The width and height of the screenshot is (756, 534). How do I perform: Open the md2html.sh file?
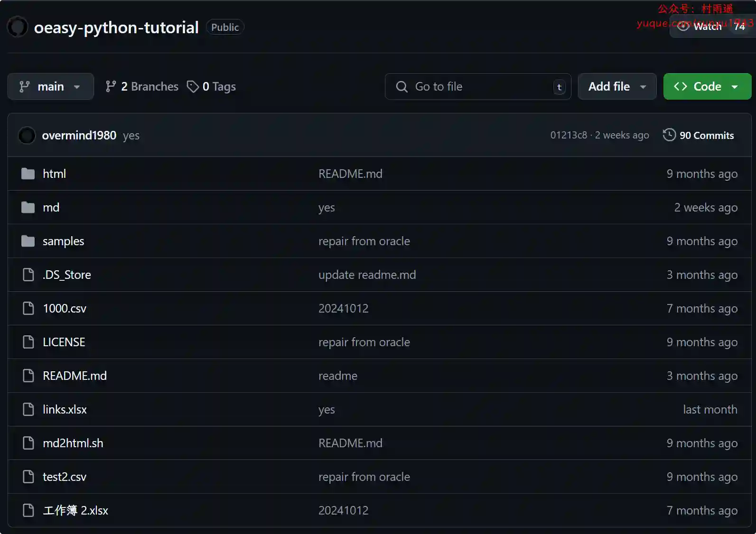click(x=73, y=443)
